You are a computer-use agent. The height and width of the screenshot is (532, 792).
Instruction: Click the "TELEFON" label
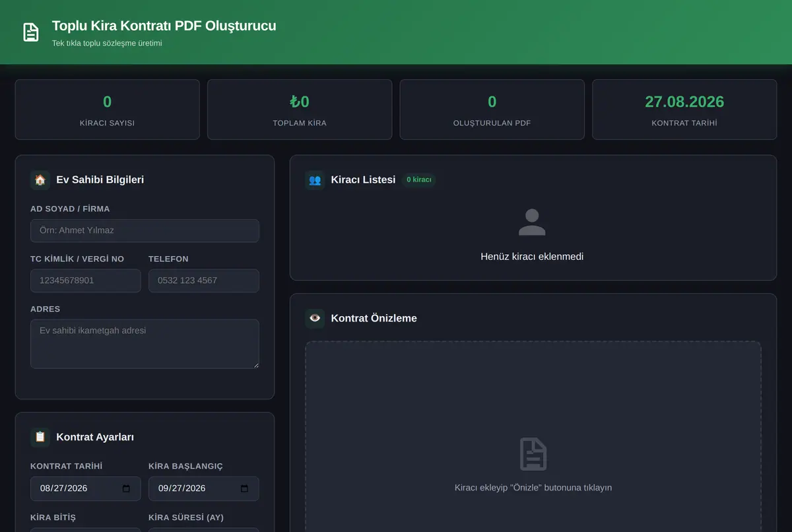tap(168, 259)
